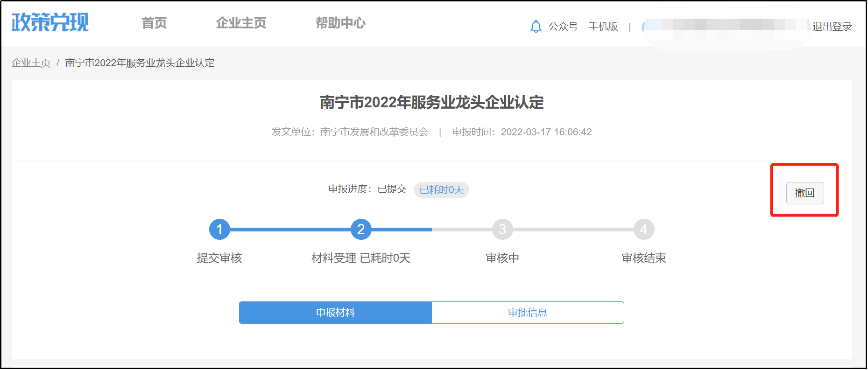Image resolution: width=868 pixels, height=370 pixels.
Task: Switch to 审批信息 tab
Action: [x=528, y=313]
